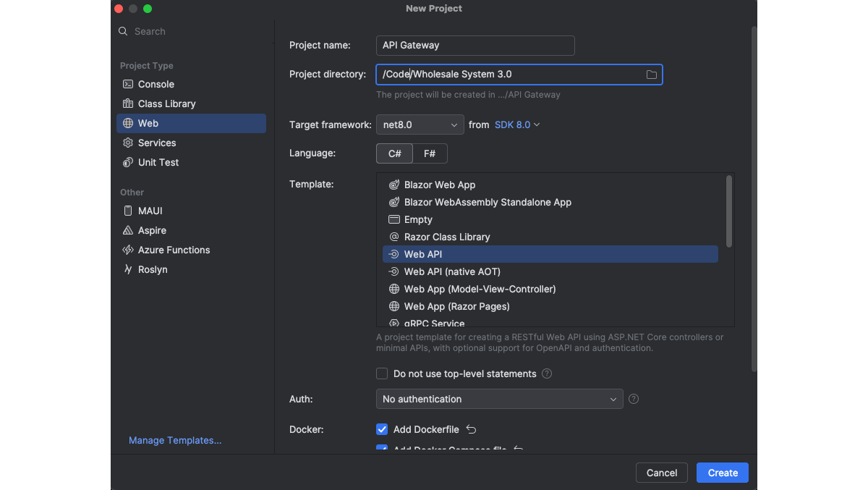
Task: Open the Manage Templates link
Action: (175, 440)
